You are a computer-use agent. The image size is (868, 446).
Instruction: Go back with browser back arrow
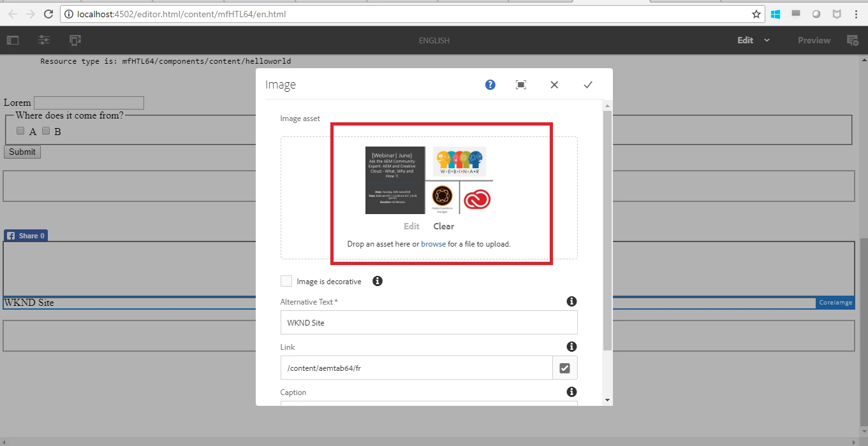pyautogui.click(x=12, y=14)
